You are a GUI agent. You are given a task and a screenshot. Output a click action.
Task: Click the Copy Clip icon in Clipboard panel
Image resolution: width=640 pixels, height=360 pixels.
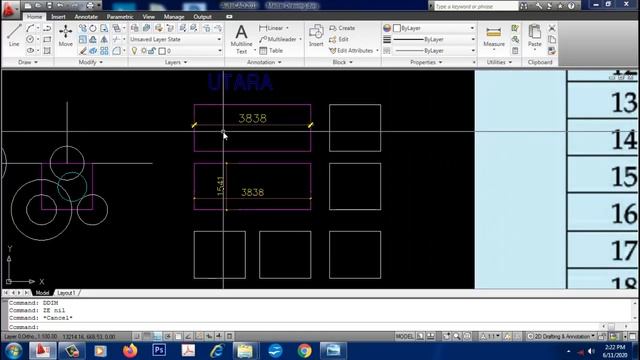coord(552,40)
